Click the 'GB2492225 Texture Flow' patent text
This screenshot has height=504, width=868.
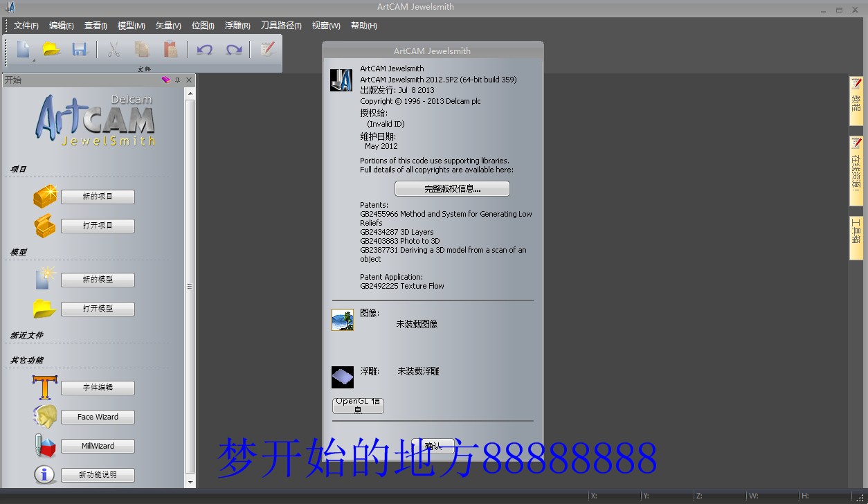[x=402, y=286]
